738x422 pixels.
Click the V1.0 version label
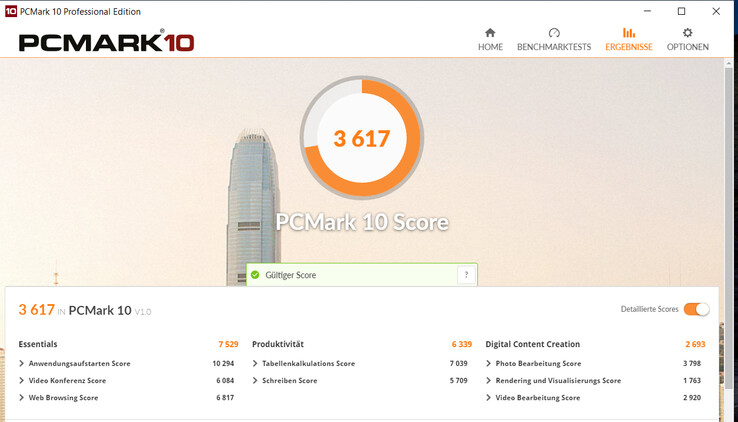click(x=143, y=311)
